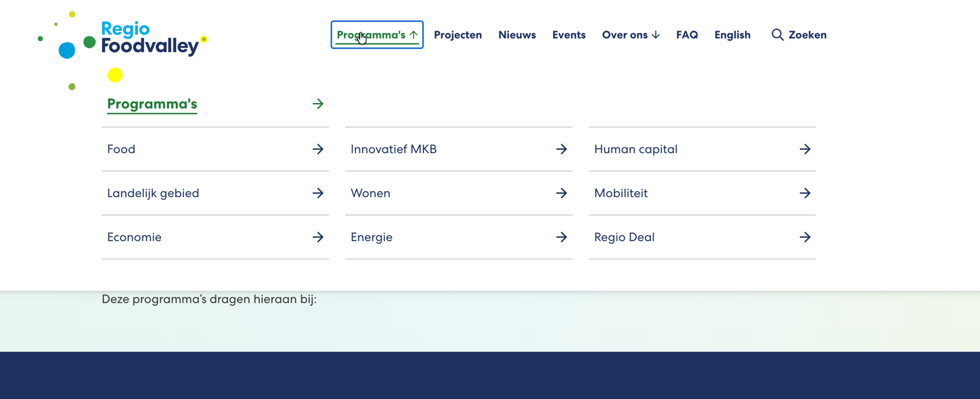Open the FAQ page
The height and width of the screenshot is (399, 980).
686,35
